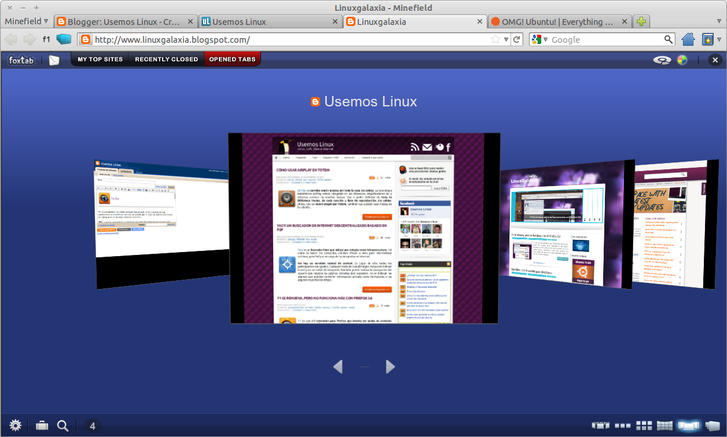Image resolution: width=727 pixels, height=437 pixels.
Task: Open the Minefield application menu
Action: (x=26, y=21)
